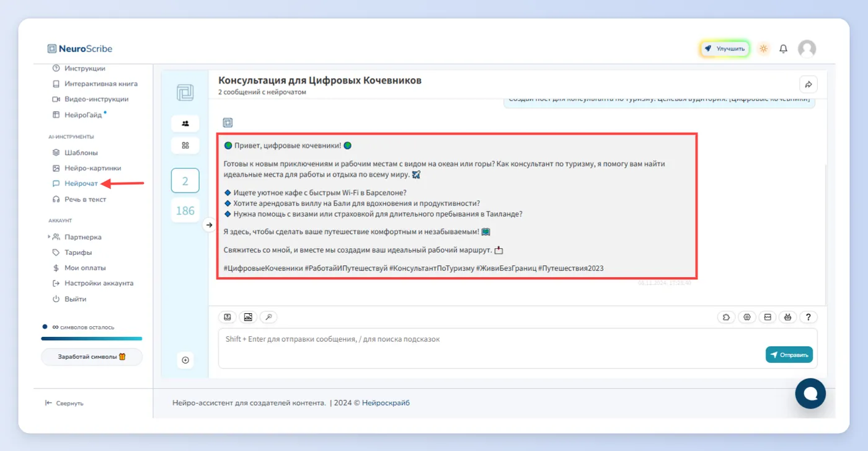Select chat number 186
Screen dimensions: 868x451
[185, 211]
